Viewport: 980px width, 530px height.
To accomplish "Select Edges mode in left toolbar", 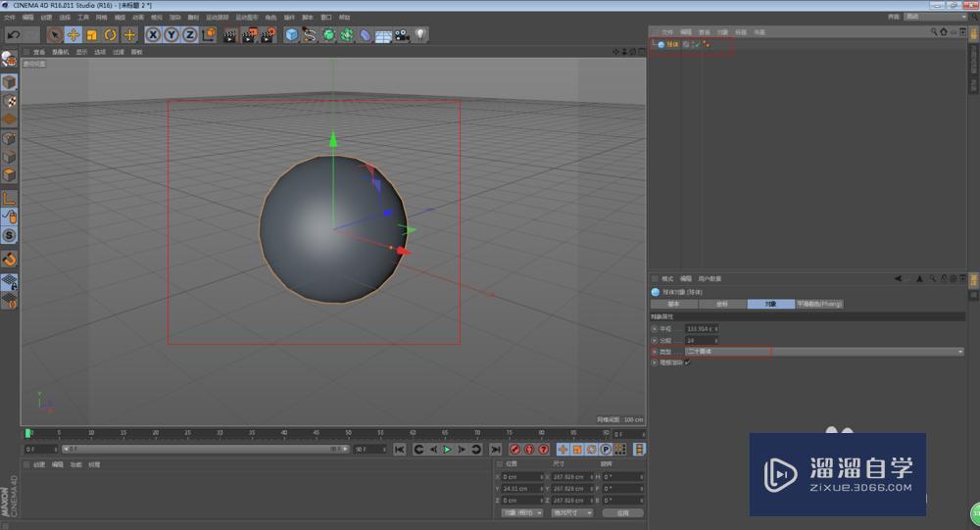I will tap(9, 156).
